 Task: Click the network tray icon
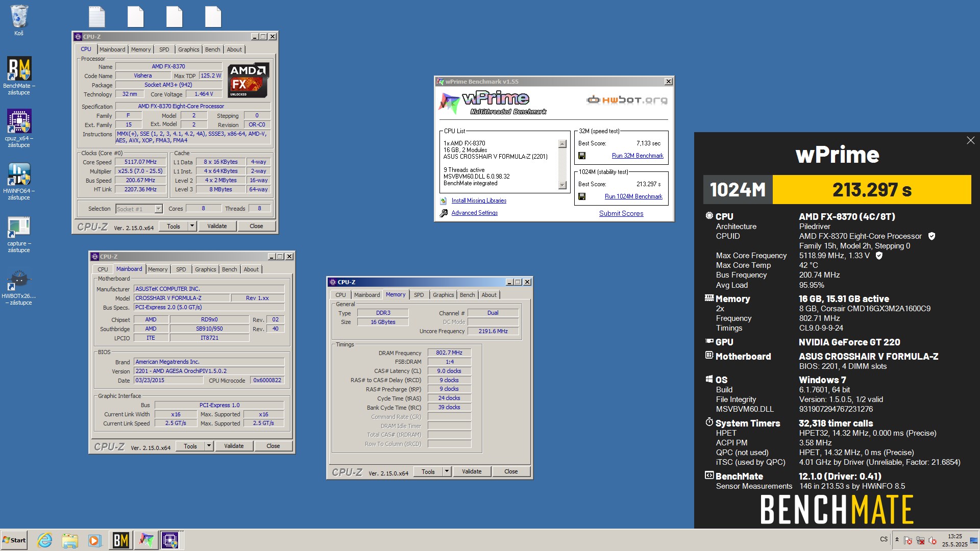(920, 541)
